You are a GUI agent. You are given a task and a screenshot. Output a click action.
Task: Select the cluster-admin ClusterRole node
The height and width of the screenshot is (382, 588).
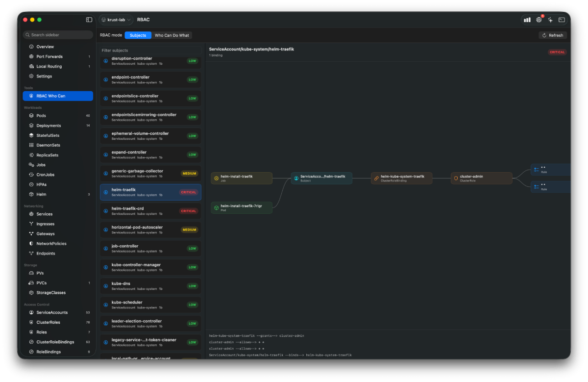pyautogui.click(x=481, y=178)
